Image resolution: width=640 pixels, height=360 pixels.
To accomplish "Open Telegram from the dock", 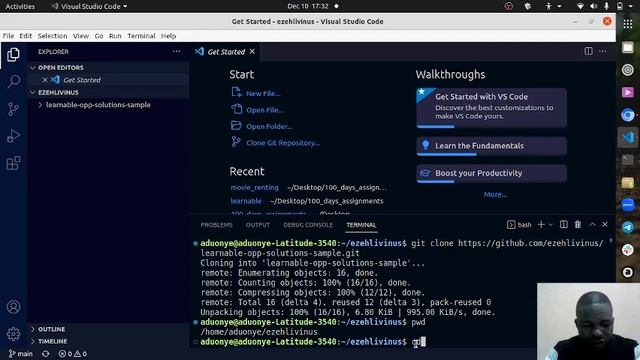I will pos(628,227).
